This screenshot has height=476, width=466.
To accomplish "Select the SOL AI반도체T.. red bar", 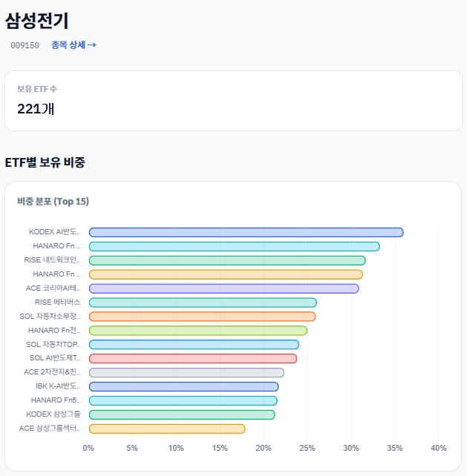I will (x=193, y=359).
